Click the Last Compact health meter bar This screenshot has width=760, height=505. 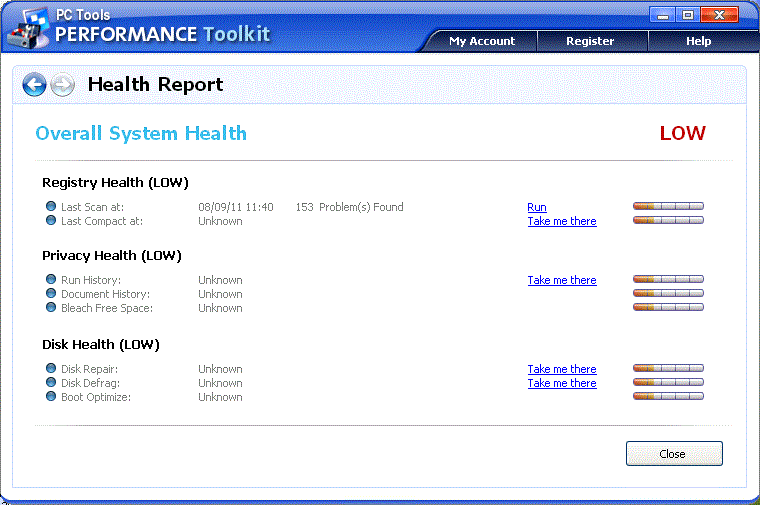click(x=668, y=221)
